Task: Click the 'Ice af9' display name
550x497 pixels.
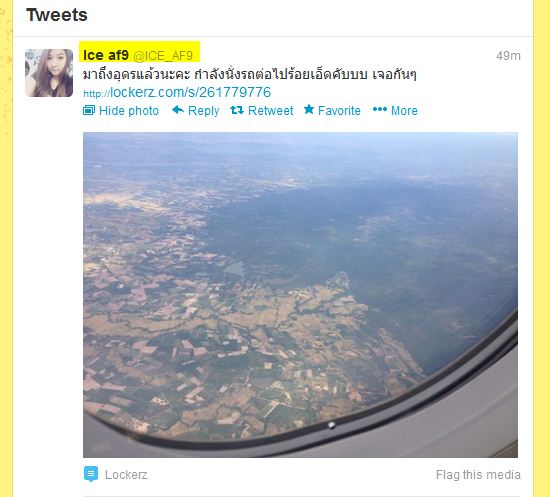Action: 106,55
